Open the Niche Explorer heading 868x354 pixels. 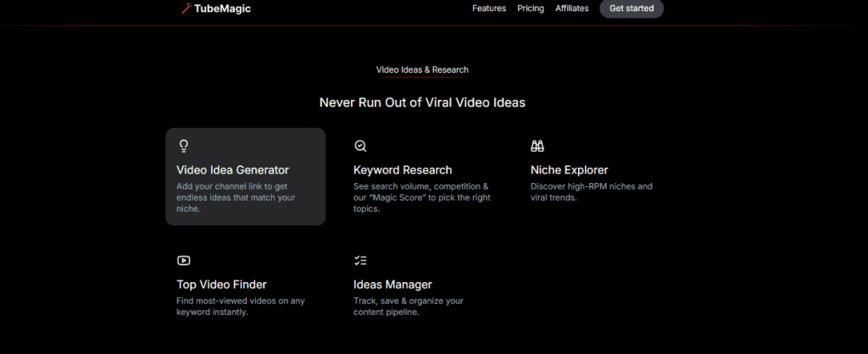(x=569, y=170)
